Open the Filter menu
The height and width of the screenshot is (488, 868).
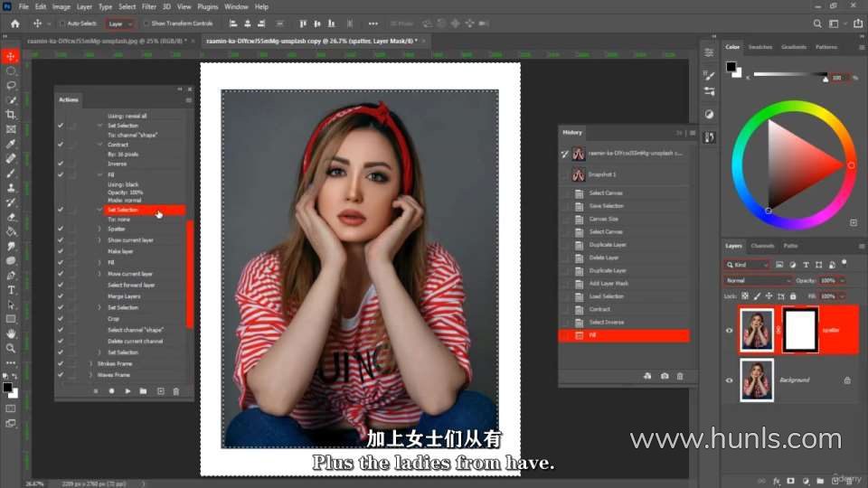tap(148, 6)
